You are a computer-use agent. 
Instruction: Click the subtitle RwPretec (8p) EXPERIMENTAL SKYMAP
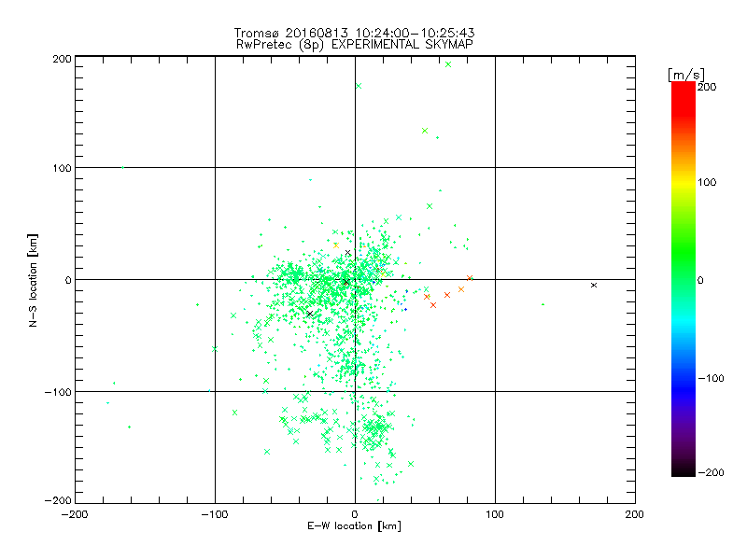(355, 45)
